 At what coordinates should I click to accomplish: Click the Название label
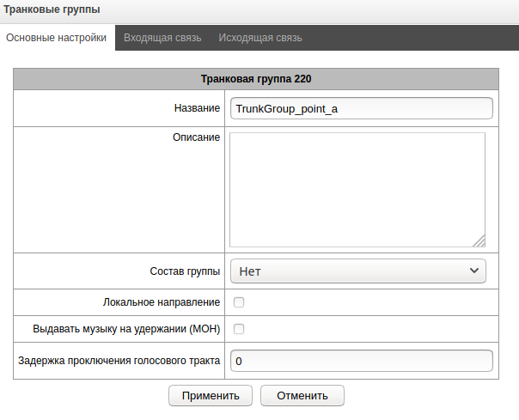(197, 109)
